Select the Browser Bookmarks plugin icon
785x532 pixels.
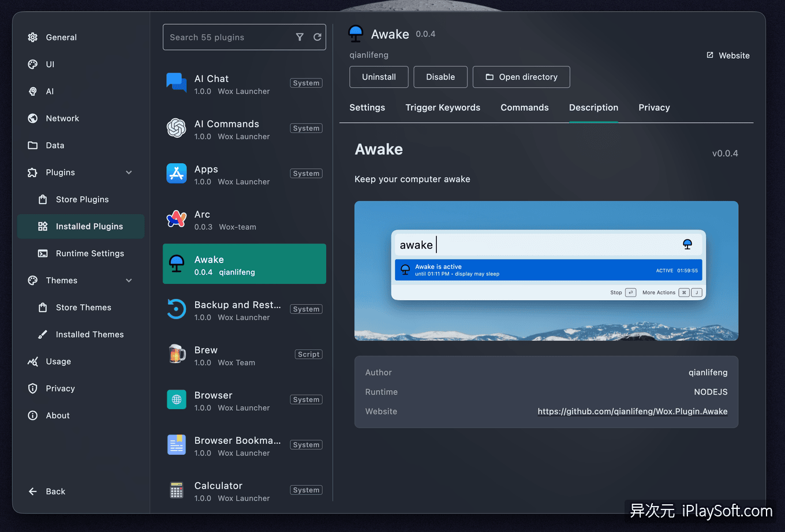(177, 444)
